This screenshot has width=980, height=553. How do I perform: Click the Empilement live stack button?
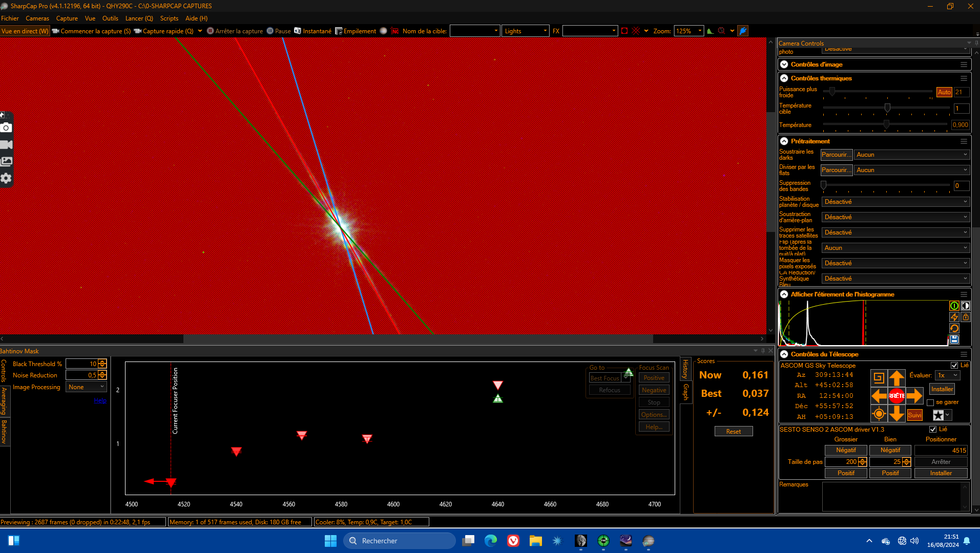click(356, 31)
